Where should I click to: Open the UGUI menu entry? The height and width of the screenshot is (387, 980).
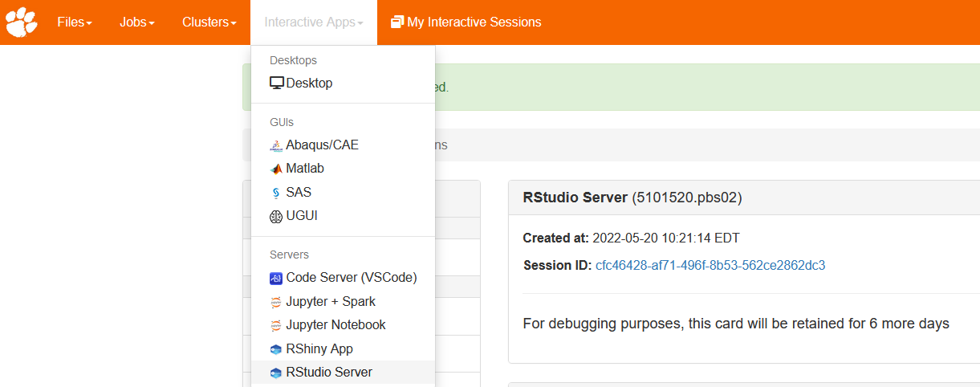(344, 216)
